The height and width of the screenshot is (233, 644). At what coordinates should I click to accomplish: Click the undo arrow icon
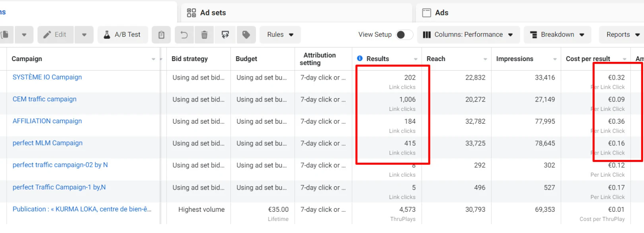coord(184,35)
